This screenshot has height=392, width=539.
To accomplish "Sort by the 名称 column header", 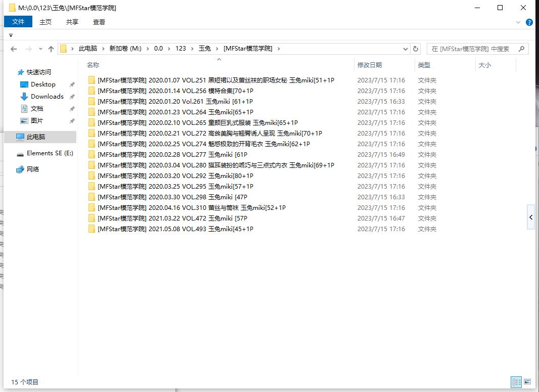I will click(x=93, y=65).
